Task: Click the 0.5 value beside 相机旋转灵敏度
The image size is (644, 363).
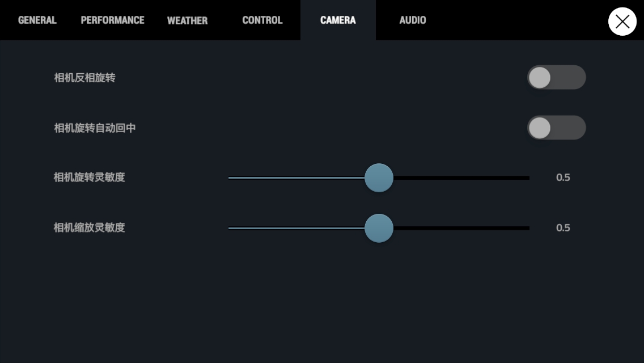Action: pos(563,178)
